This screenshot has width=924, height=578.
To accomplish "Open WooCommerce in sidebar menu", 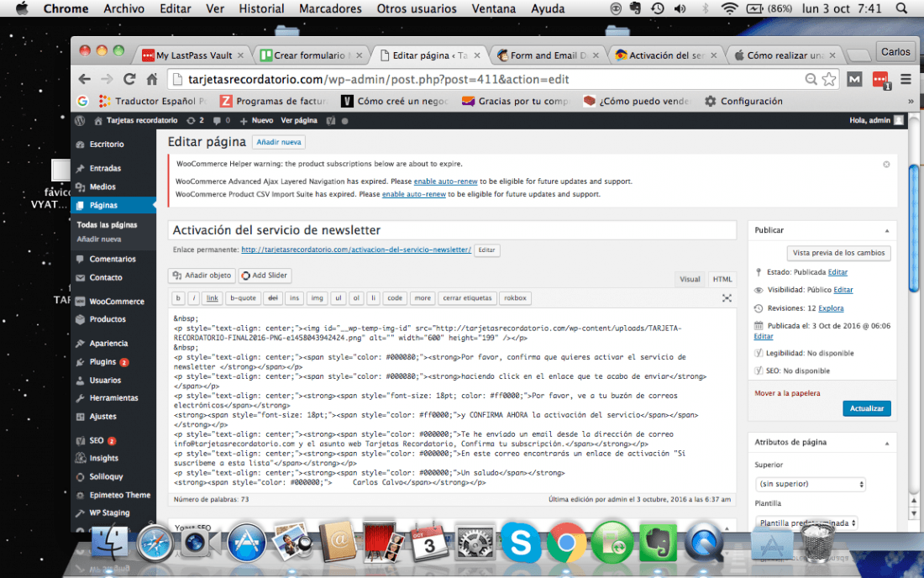I will (x=117, y=301).
